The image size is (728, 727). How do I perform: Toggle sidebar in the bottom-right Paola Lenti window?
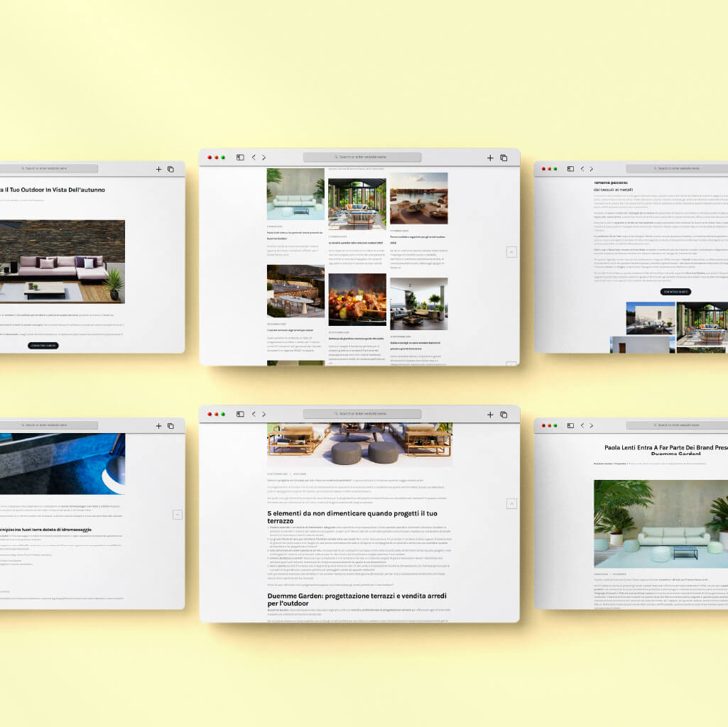click(570, 426)
